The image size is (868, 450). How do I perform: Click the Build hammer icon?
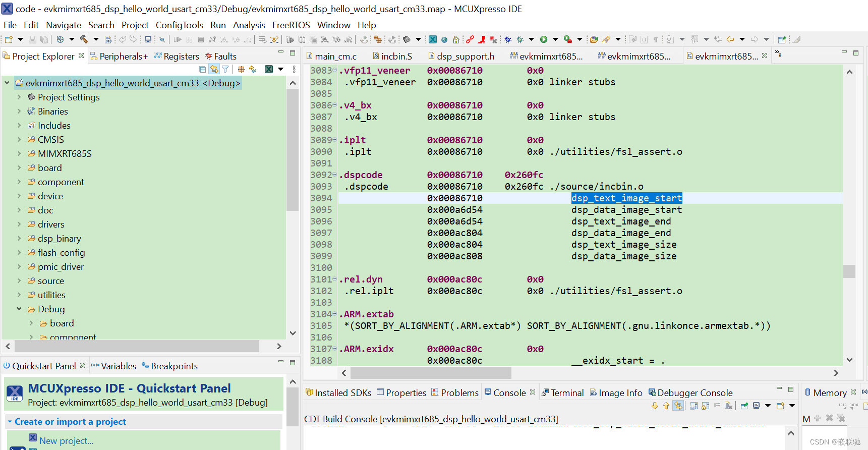click(x=84, y=39)
